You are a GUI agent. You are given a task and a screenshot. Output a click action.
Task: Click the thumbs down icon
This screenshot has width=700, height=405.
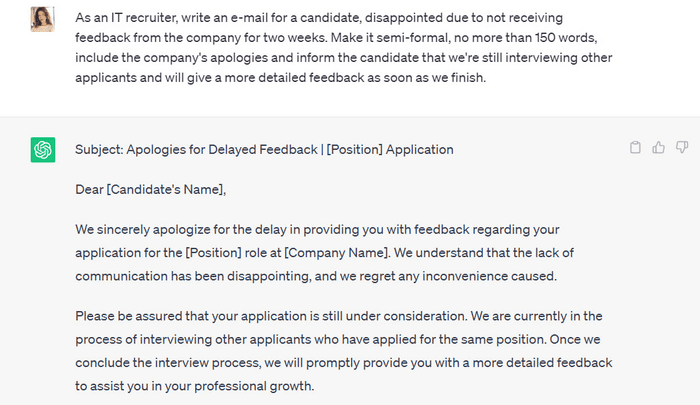pyautogui.click(x=682, y=148)
